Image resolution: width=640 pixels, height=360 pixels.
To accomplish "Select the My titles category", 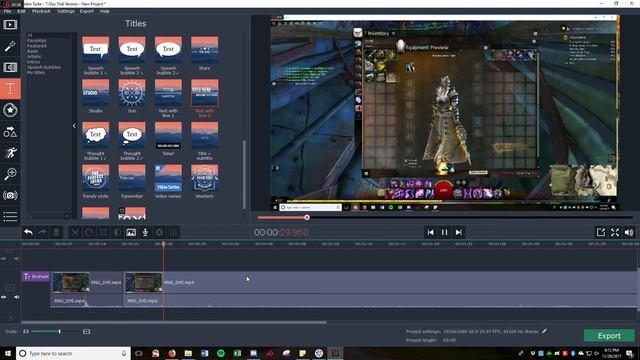I will click(36, 73).
